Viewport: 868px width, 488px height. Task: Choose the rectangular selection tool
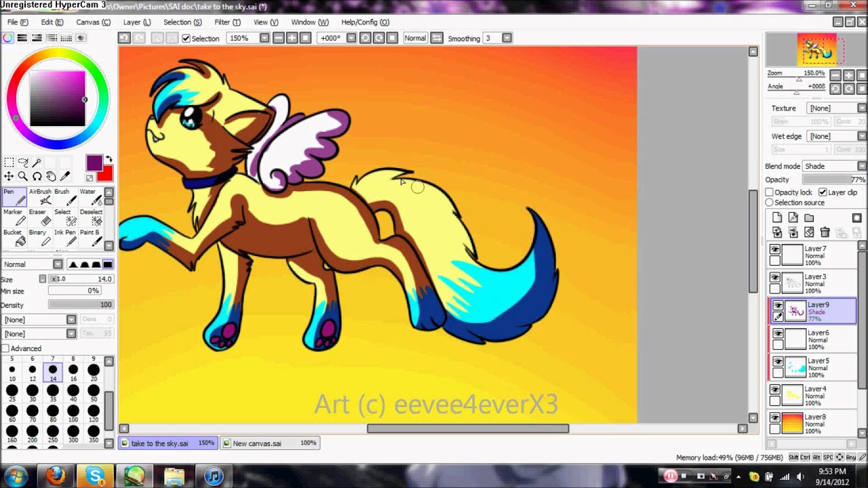(9, 162)
